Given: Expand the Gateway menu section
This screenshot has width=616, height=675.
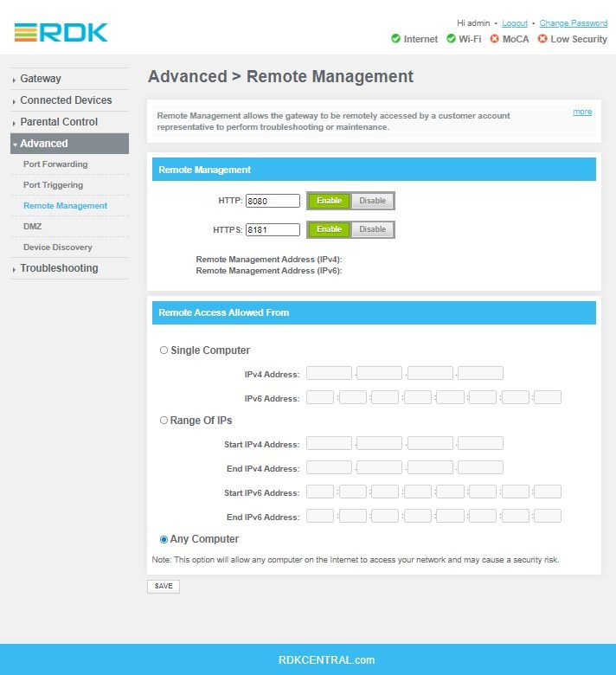Looking at the screenshot, I should (x=41, y=79).
